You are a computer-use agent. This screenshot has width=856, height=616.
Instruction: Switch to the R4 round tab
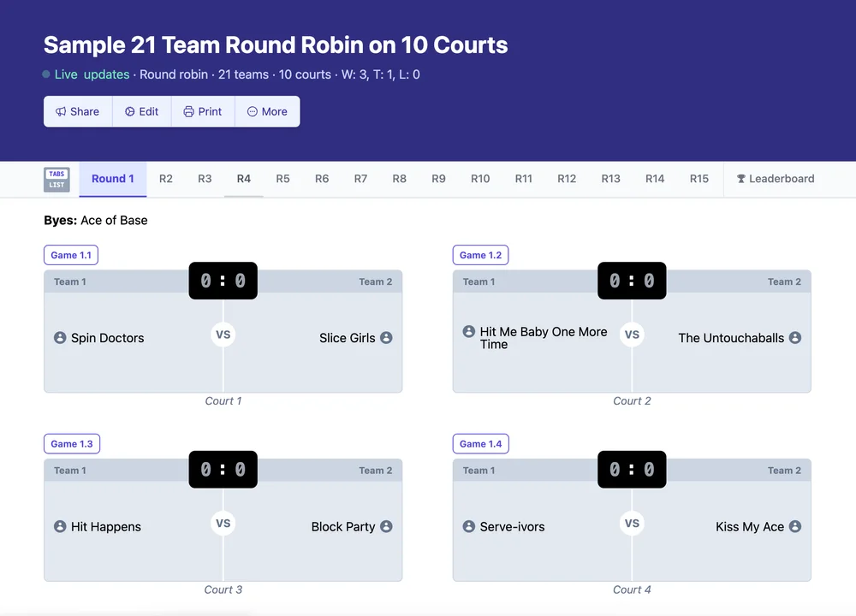(x=243, y=179)
